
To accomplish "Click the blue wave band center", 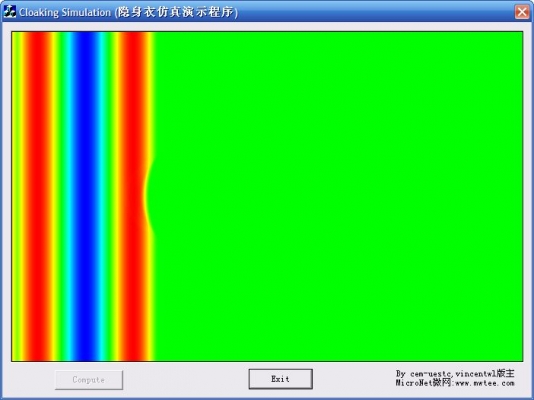I will coord(84,196).
